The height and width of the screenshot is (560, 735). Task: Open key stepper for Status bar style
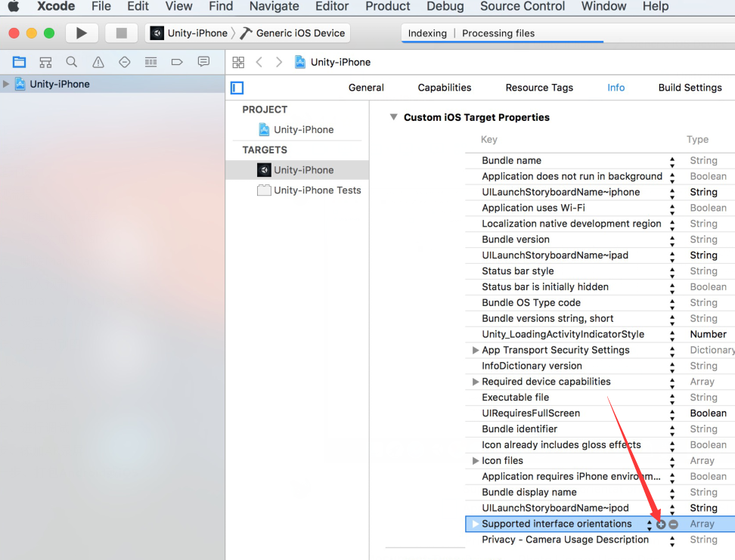click(x=672, y=273)
